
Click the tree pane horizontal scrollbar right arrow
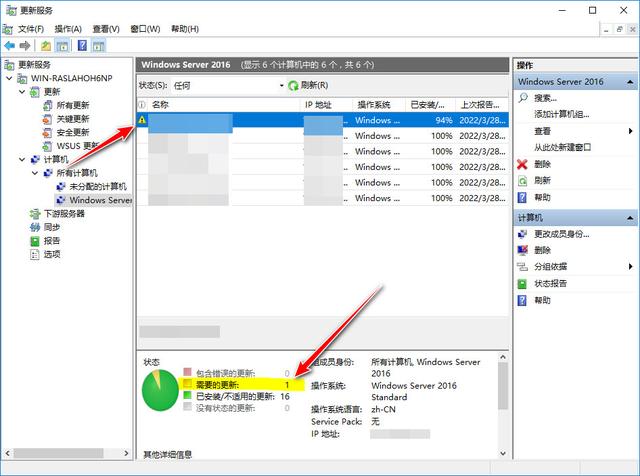(x=126, y=453)
